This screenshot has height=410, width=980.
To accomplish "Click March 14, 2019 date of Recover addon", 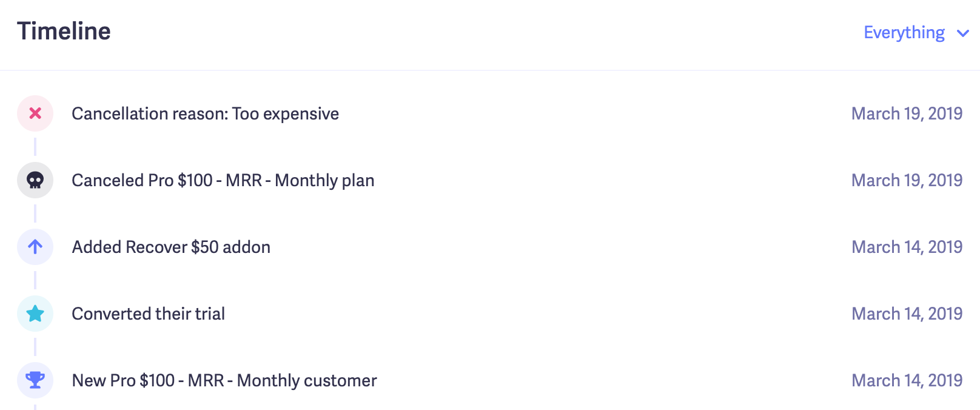I will [x=907, y=247].
